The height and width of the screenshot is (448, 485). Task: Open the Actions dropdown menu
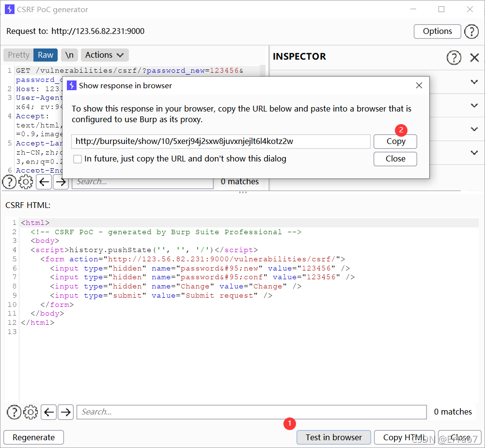105,55
